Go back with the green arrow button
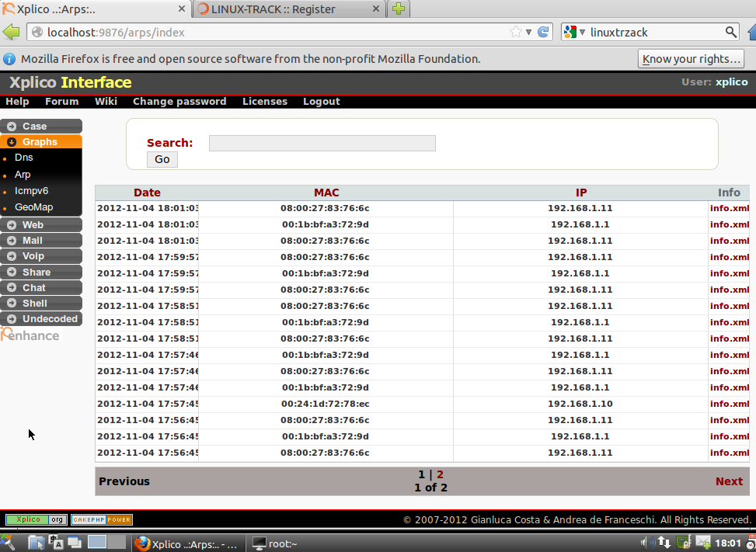The height and width of the screenshot is (552, 756). coord(11,33)
